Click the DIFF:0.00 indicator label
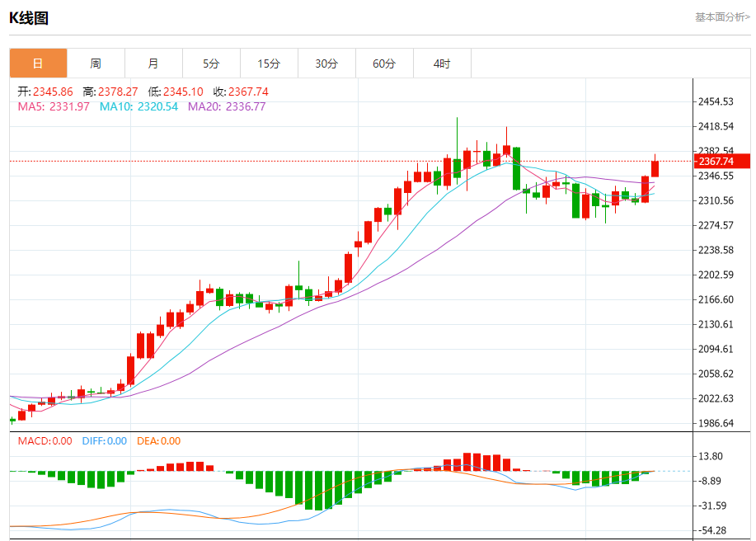This screenshot has height=541, width=756. click(x=104, y=440)
